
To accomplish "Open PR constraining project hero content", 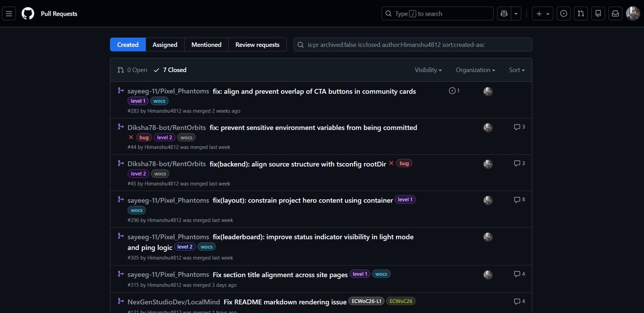I will tap(303, 200).
